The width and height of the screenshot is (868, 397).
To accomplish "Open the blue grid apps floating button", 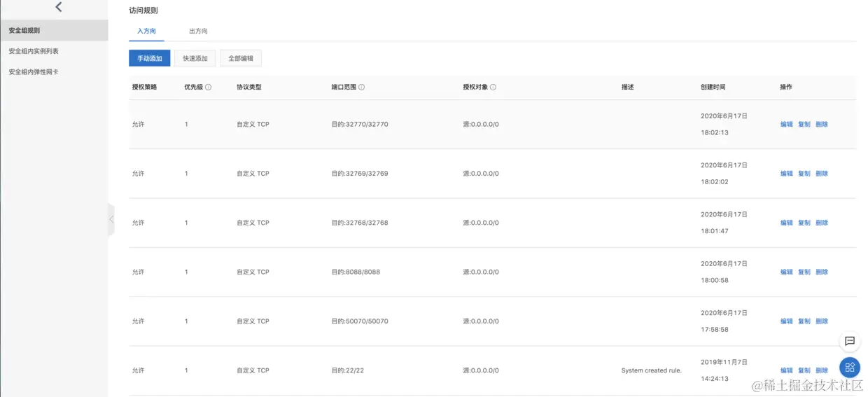I will coord(850,368).
